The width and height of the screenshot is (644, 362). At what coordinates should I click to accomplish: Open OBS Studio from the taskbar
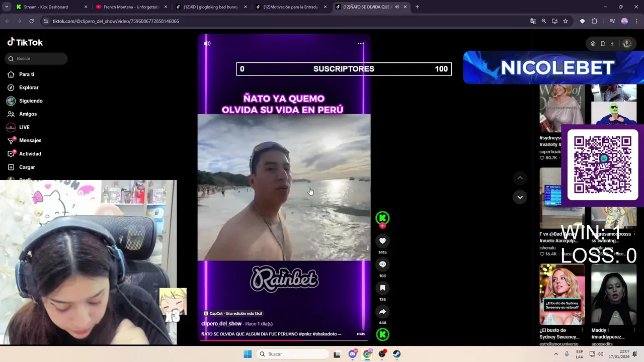(382, 354)
